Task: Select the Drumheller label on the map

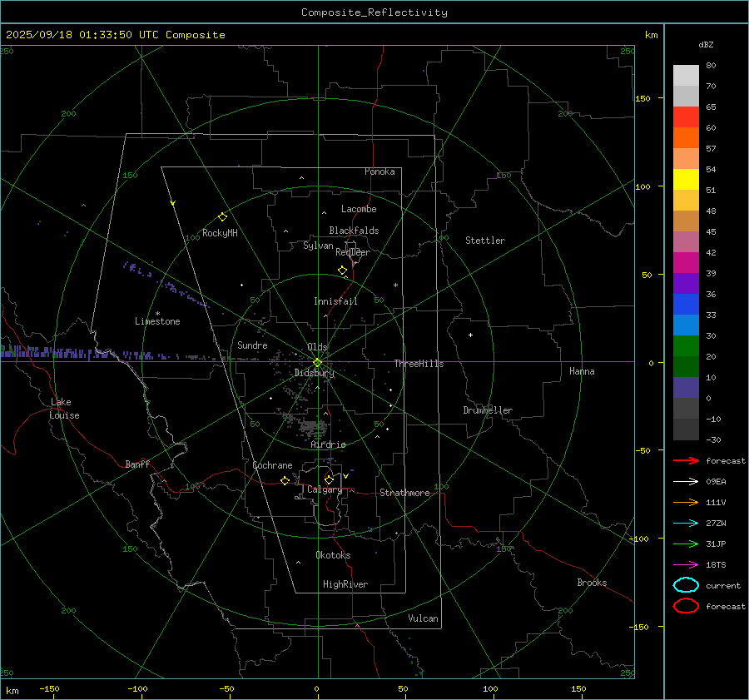Action: [x=488, y=410]
